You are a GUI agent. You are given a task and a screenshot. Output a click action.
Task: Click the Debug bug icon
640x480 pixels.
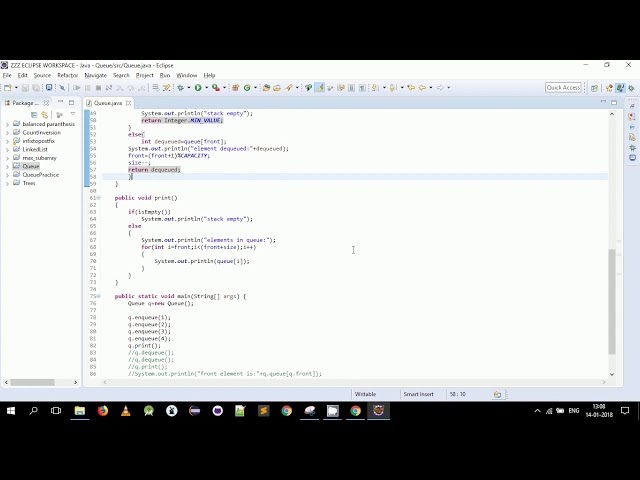pyautogui.click(x=180, y=87)
